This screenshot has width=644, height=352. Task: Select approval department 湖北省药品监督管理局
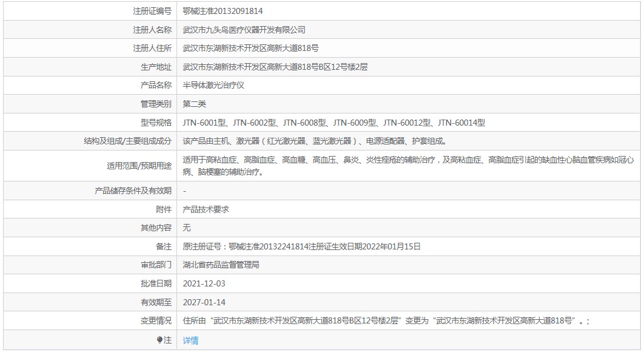coord(221,265)
